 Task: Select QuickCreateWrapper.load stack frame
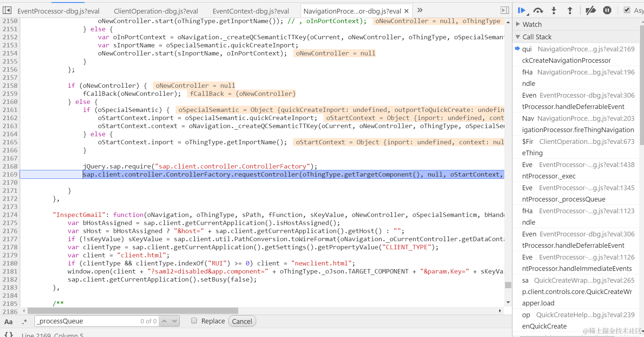click(576, 291)
